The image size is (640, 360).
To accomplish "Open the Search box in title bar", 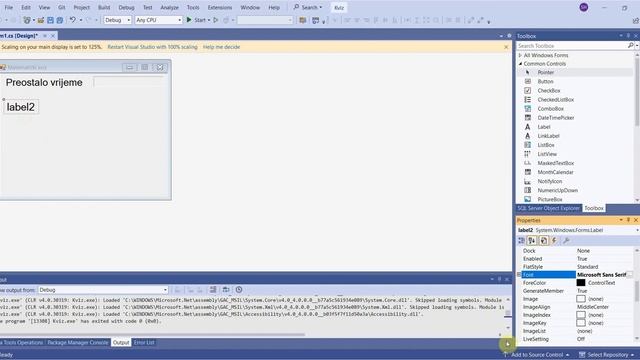I will tap(308, 7).
